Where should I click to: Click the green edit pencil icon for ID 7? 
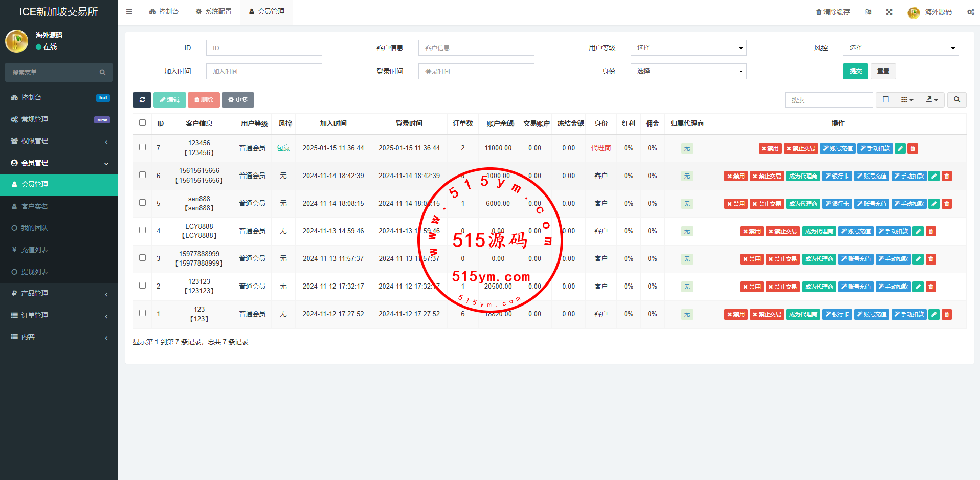tap(900, 148)
